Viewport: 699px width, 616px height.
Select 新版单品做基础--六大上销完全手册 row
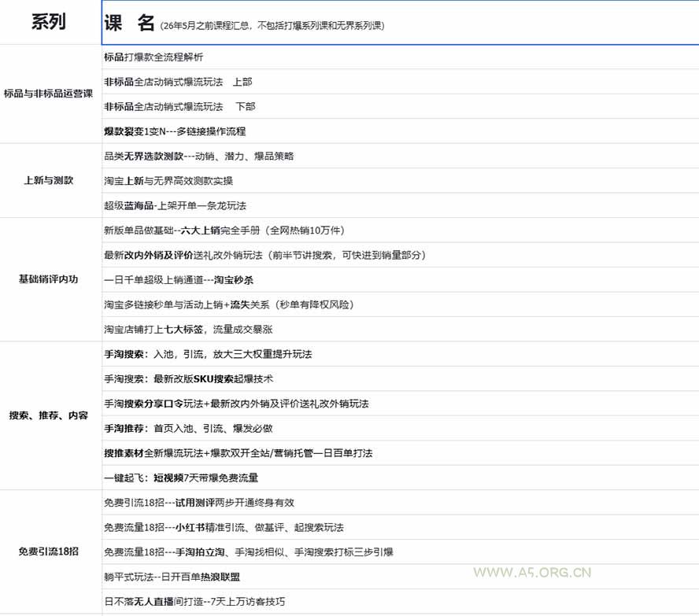click(x=401, y=231)
